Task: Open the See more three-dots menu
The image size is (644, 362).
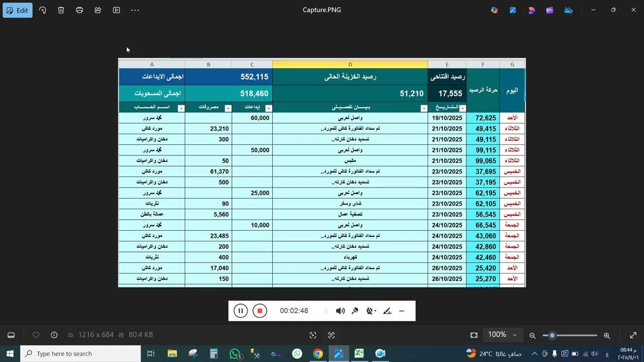Action: click(x=135, y=10)
